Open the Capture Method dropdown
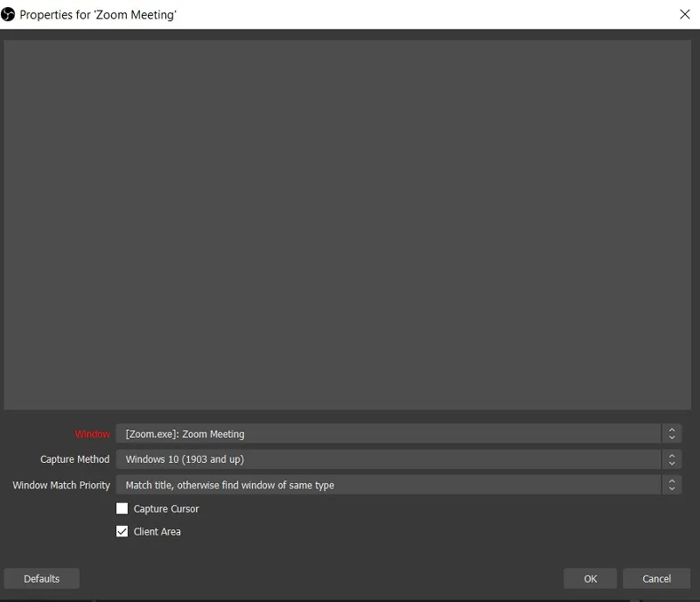 [398, 459]
